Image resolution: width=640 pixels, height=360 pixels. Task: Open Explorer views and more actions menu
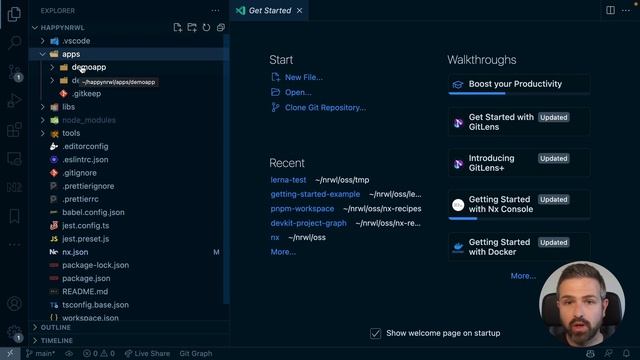pyautogui.click(x=215, y=11)
